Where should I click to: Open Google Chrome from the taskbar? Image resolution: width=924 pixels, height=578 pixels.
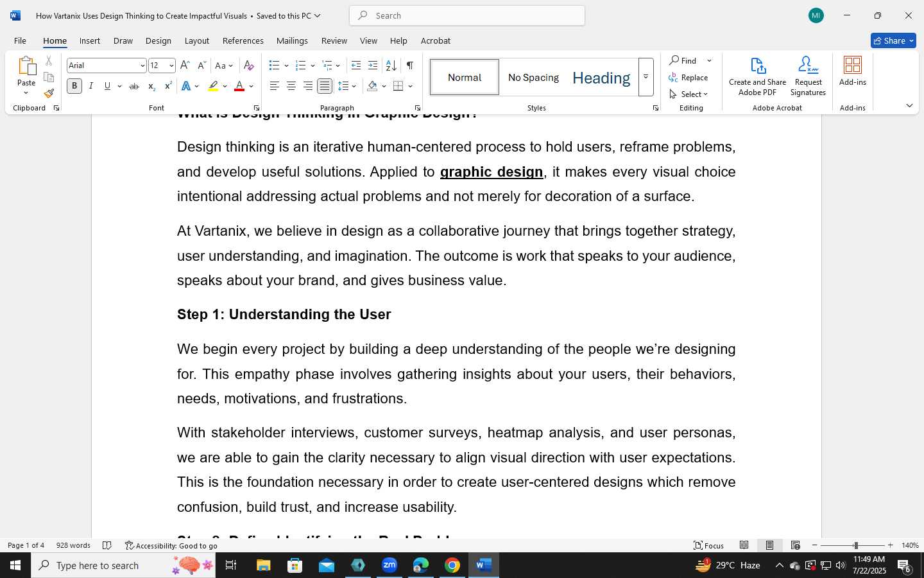(x=452, y=565)
